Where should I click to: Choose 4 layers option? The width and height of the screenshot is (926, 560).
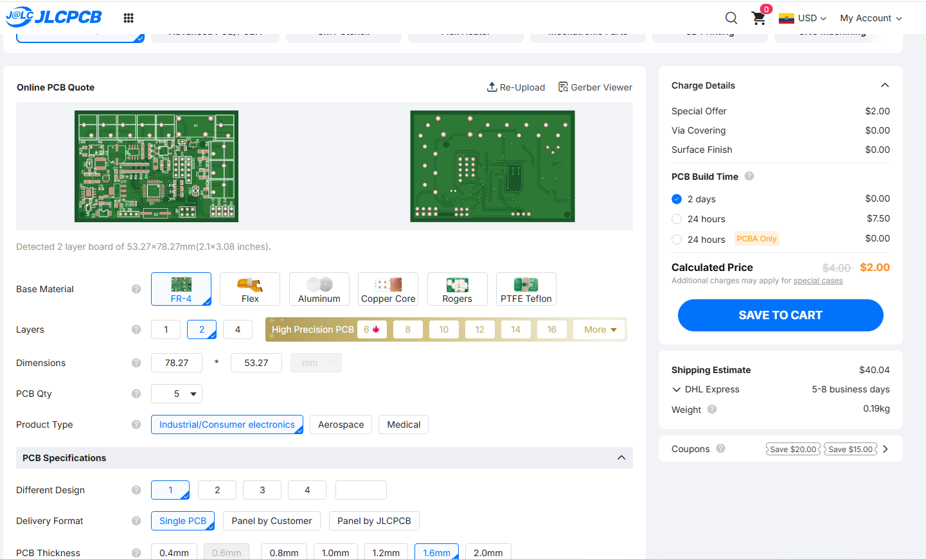pos(238,329)
